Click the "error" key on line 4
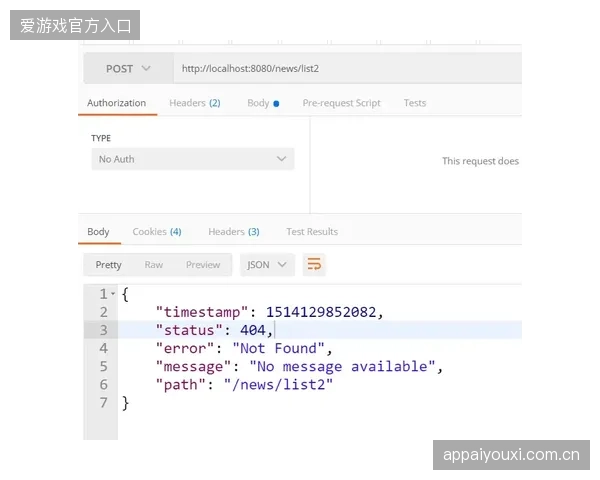 (185, 348)
